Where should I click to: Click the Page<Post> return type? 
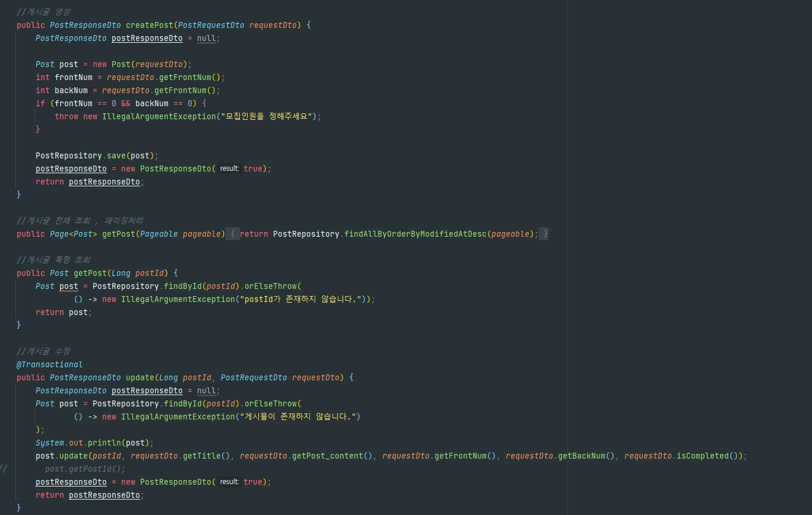[74, 234]
